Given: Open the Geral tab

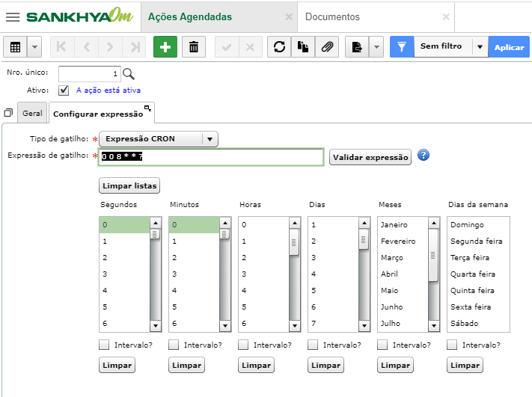Looking at the screenshot, I should 32,113.
